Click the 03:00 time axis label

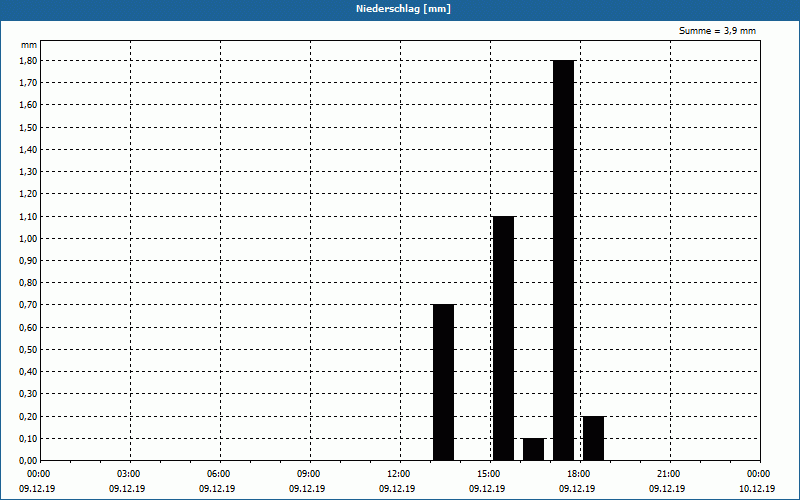coord(131,474)
